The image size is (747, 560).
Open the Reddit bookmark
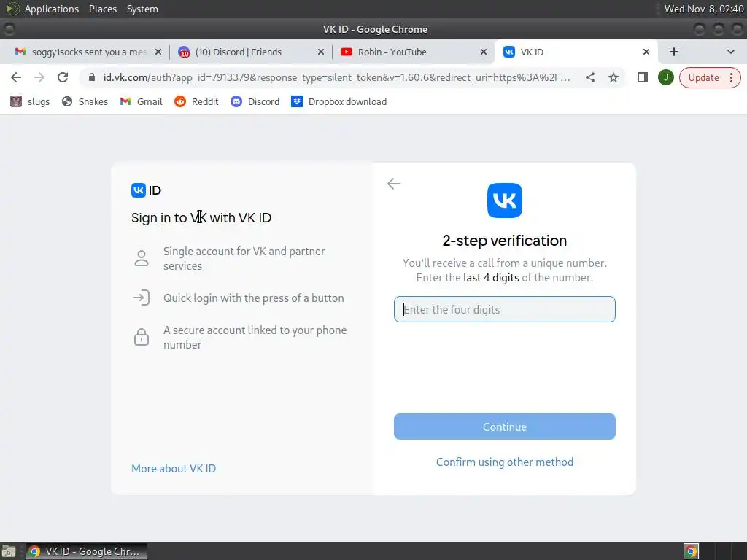coord(196,101)
